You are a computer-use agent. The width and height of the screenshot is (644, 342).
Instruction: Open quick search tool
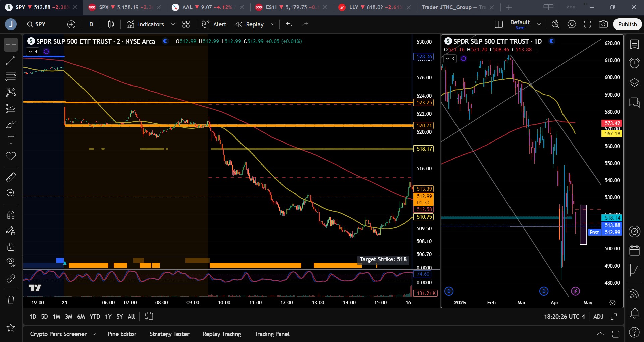tap(556, 24)
